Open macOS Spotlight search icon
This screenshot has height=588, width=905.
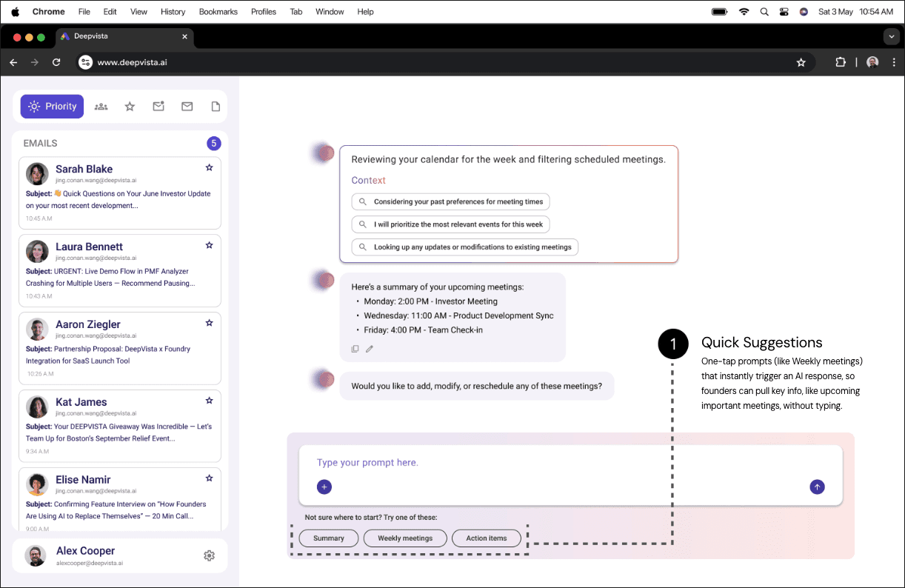pyautogui.click(x=764, y=12)
